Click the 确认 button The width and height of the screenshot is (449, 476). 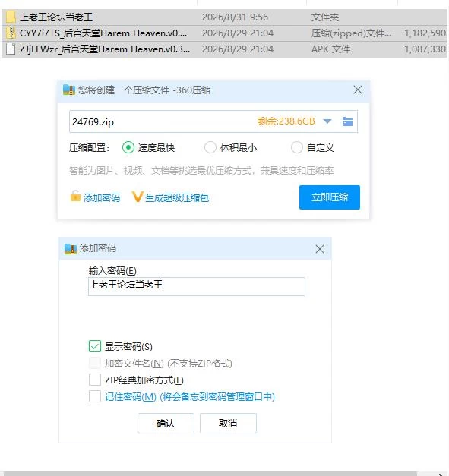pyautogui.click(x=166, y=423)
